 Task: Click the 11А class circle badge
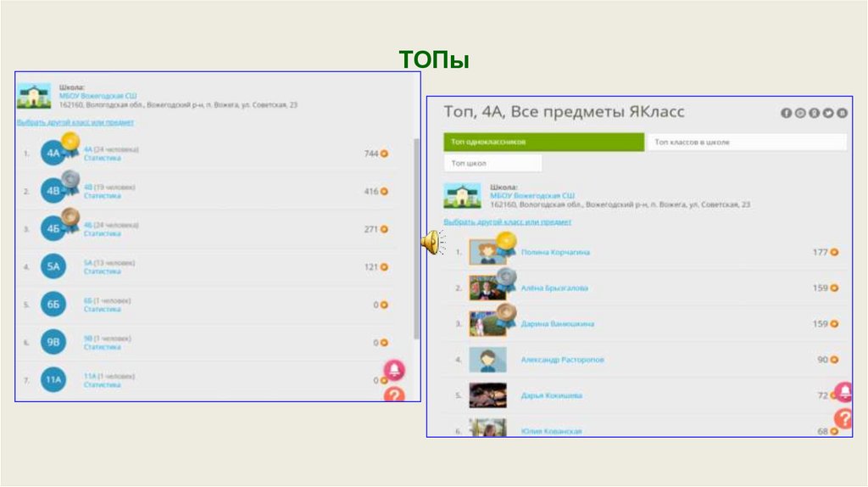[x=53, y=379]
